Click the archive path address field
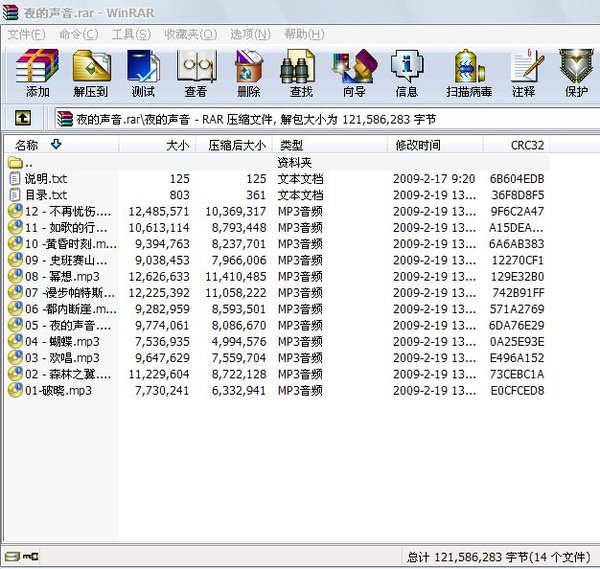Image resolution: width=600 pixels, height=569 pixels. 327,119
